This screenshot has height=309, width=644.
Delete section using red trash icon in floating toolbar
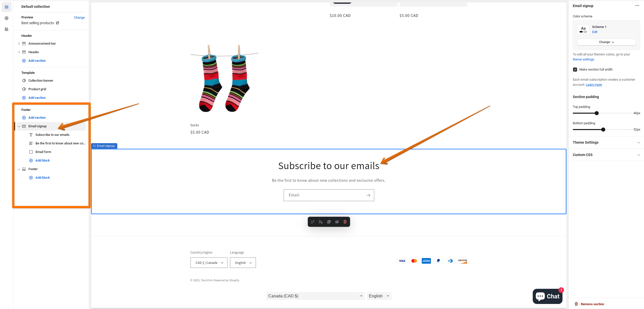tap(345, 222)
